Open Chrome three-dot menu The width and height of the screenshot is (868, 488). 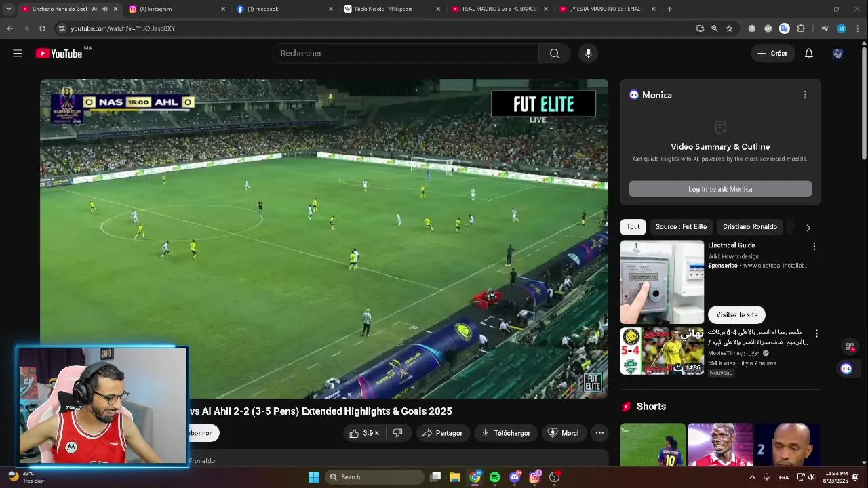(x=858, y=28)
